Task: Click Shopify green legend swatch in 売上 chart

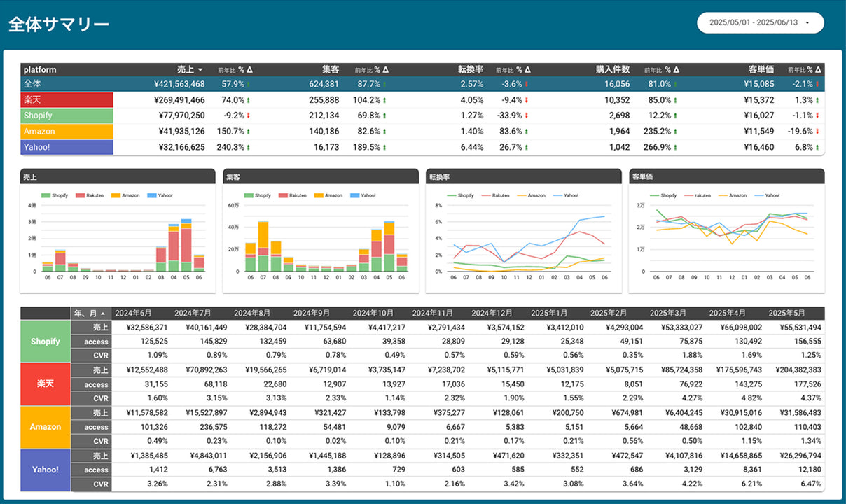Action: coord(46,196)
